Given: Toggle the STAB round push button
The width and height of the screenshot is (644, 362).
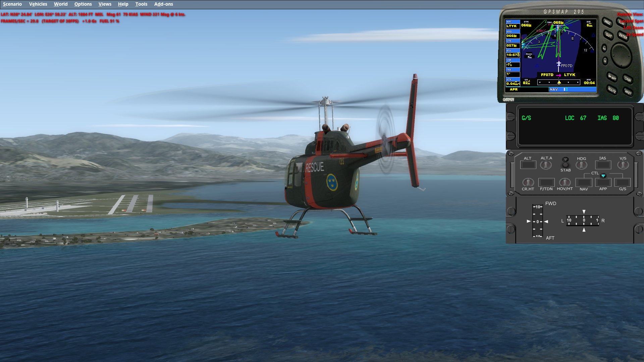Looking at the screenshot, I should (x=566, y=165).
